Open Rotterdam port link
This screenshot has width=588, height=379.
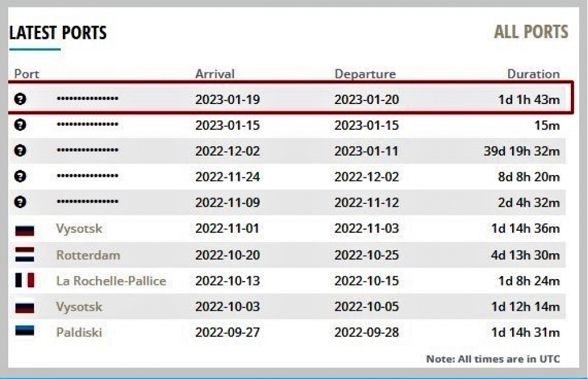coord(88,255)
